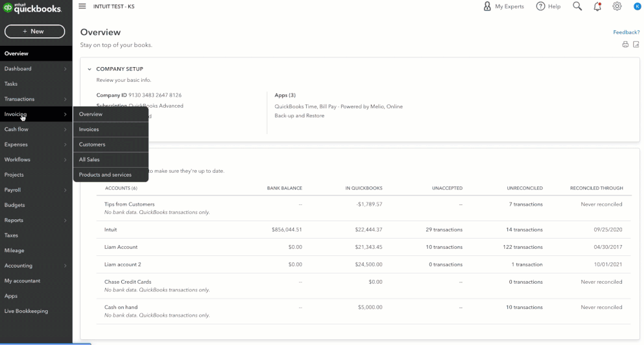Open Products and services
The width and height of the screenshot is (644, 345).
[x=110, y=175]
